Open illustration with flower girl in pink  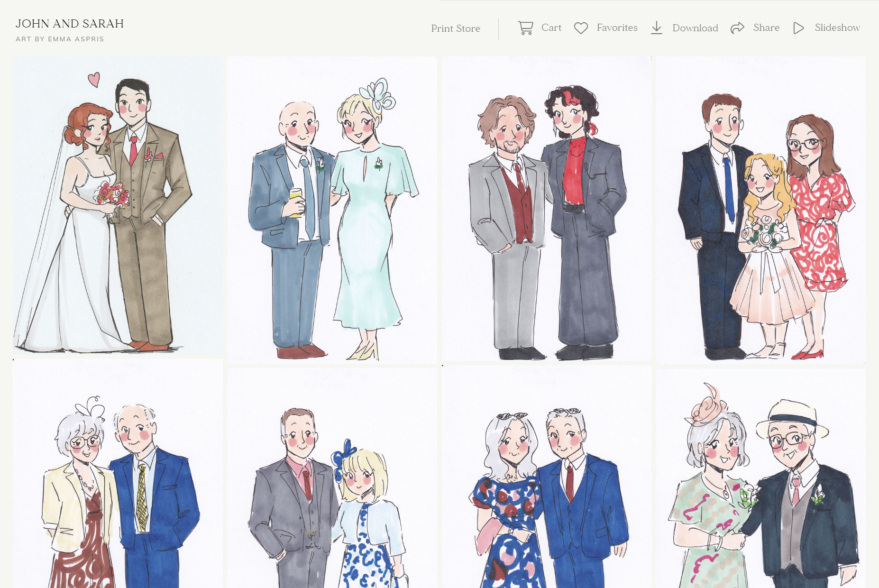(761, 210)
